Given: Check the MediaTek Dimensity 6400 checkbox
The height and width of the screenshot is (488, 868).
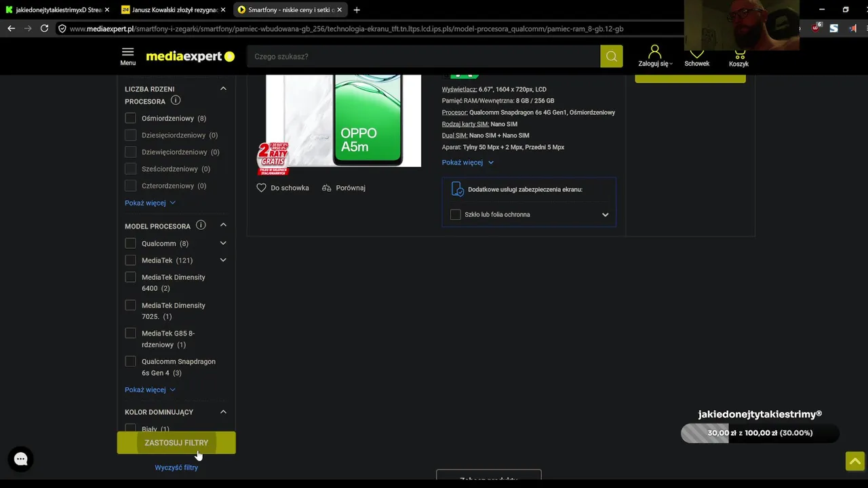Looking at the screenshot, I should click(x=130, y=277).
